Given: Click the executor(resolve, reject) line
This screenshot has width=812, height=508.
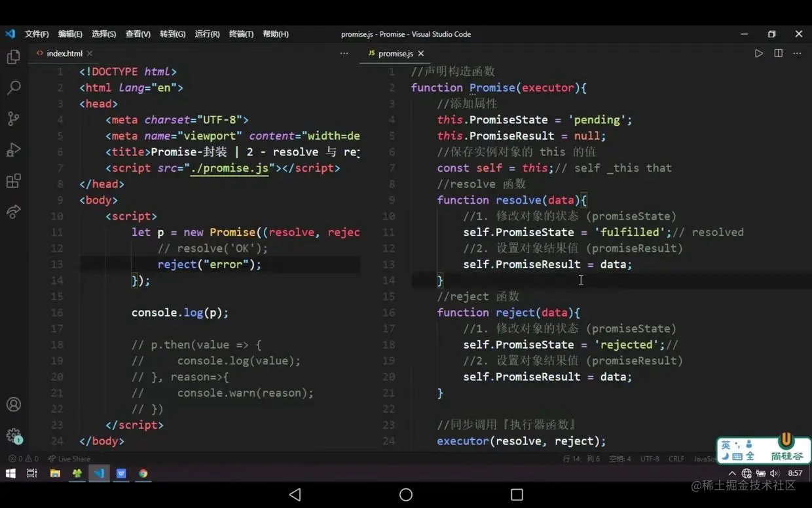Looking at the screenshot, I should pos(521,441).
